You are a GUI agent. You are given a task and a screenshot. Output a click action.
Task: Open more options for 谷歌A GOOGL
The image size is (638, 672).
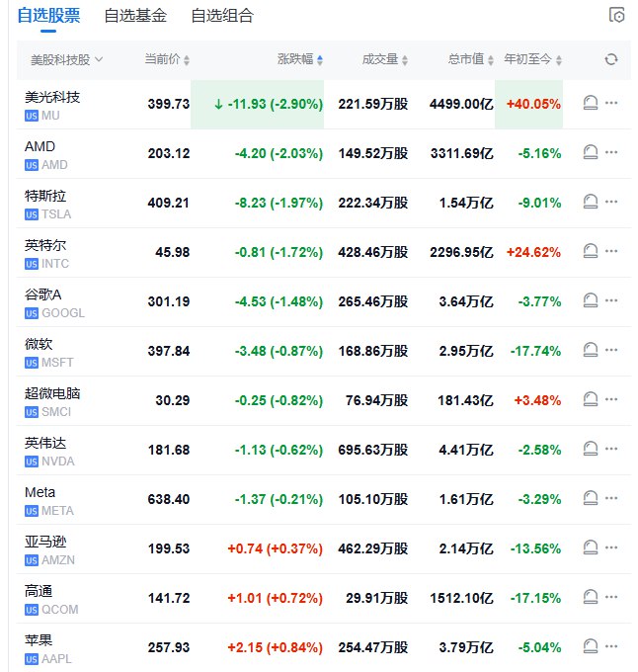point(611,300)
